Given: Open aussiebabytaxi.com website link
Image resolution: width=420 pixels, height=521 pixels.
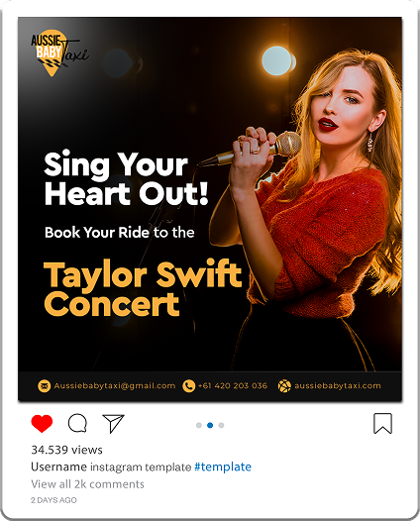Looking at the screenshot, I should (338, 385).
